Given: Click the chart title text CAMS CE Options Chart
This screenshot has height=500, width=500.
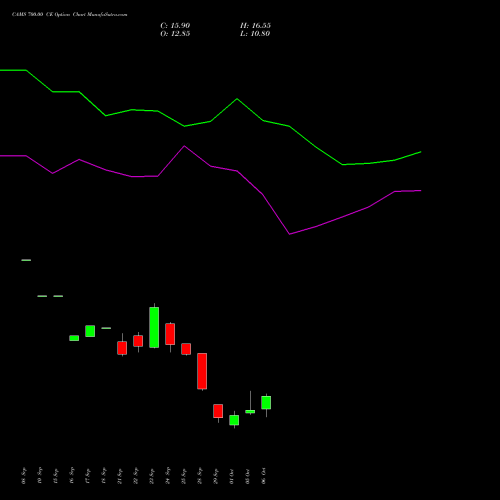Looking at the screenshot, I should (x=70, y=15).
